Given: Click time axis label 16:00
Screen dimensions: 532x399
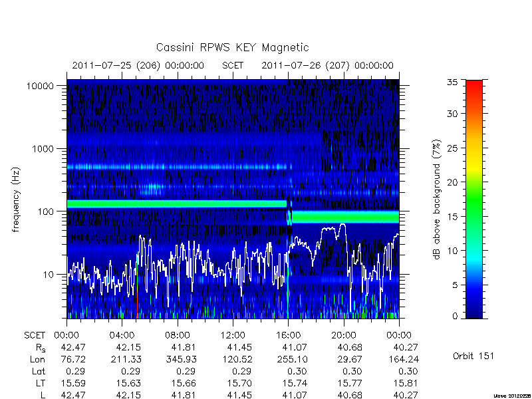Looking at the screenshot, I should point(288,336).
